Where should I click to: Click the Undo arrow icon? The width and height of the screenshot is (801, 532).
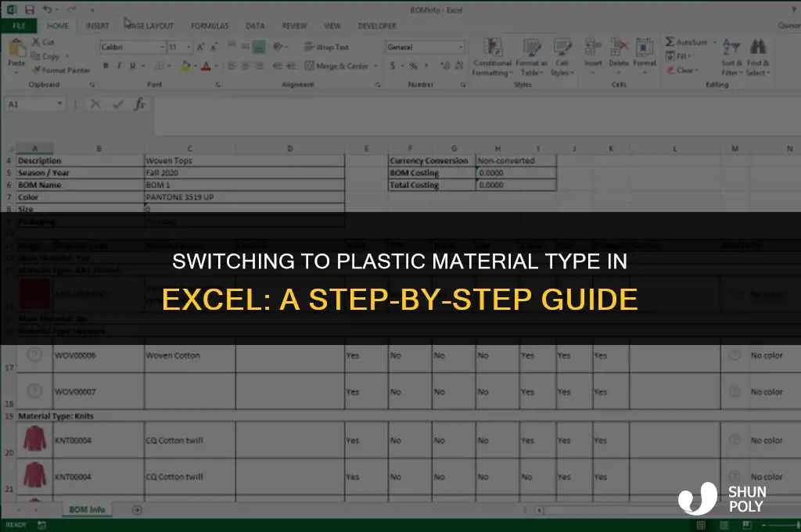(47, 9)
